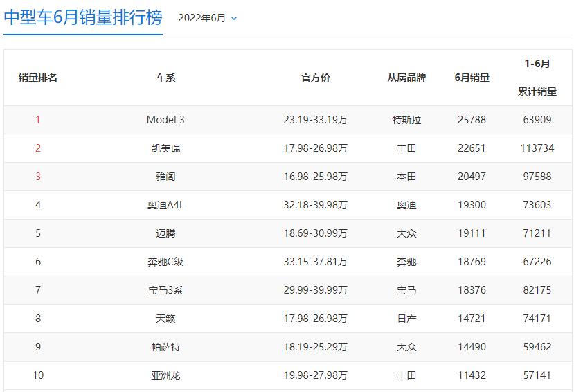This screenshot has width=574, height=392.
Task: Open the 2022年6月 month dropdown
Action: (x=208, y=18)
